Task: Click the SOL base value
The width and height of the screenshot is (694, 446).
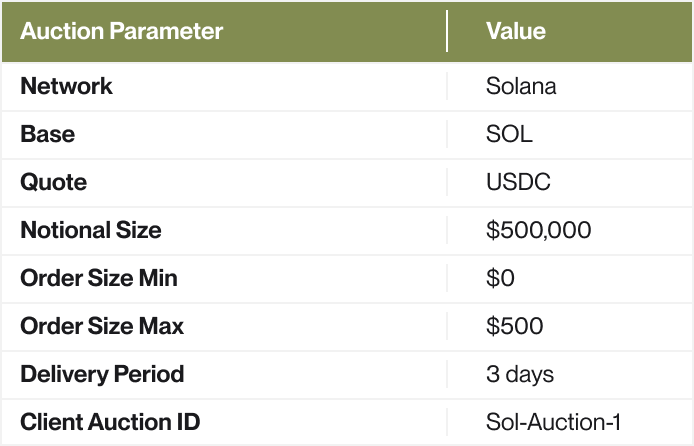Action: tap(509, 134)
